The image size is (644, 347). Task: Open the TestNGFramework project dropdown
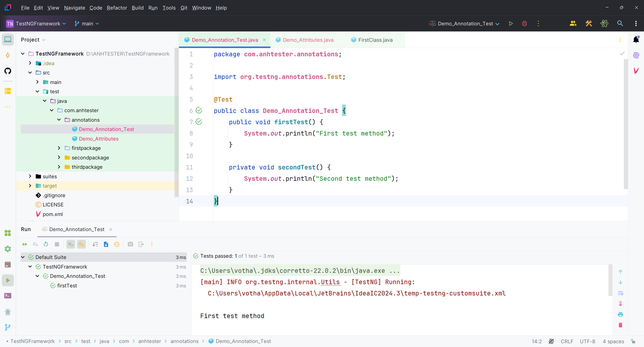coord(36,24)
